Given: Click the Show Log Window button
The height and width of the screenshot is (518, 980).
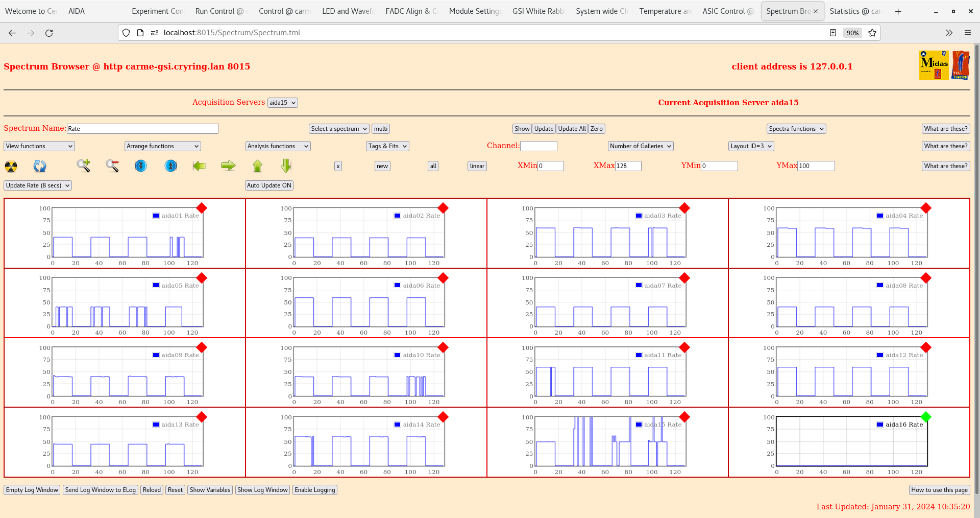Looking at the screenshot, I should click(x=262, y=490).
